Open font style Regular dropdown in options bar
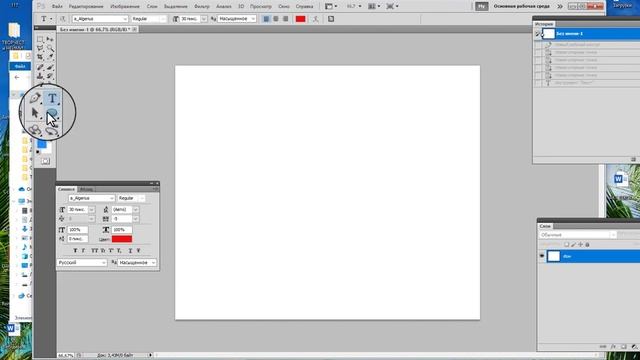This screenshot has height=360, width=640. tap(163, 19)
